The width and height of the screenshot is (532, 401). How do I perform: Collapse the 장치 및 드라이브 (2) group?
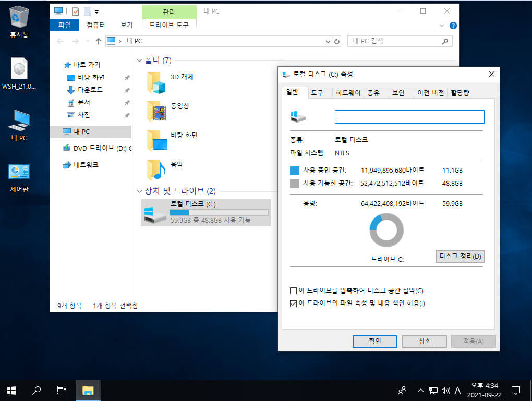139,191
